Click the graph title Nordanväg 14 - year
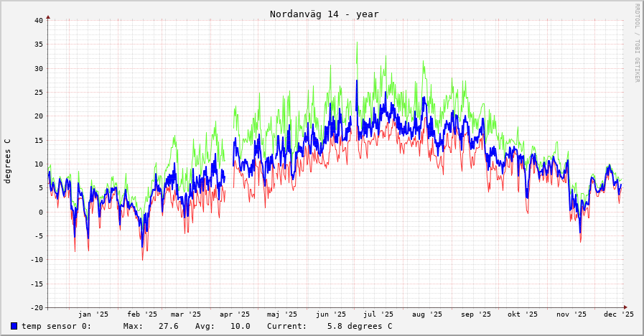This screenshot has height=336, width=644. [324, 14]
